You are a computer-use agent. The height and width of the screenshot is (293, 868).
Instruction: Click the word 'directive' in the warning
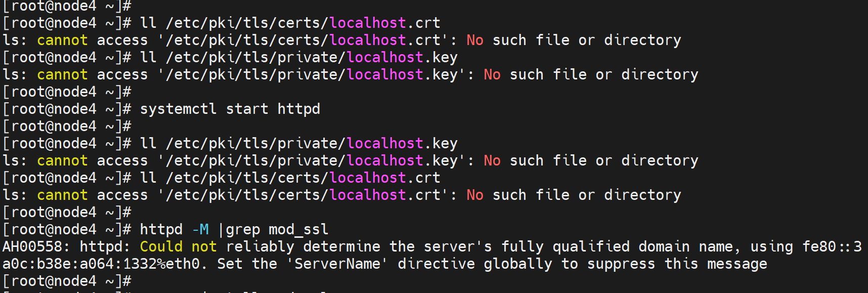coord(436,264)
